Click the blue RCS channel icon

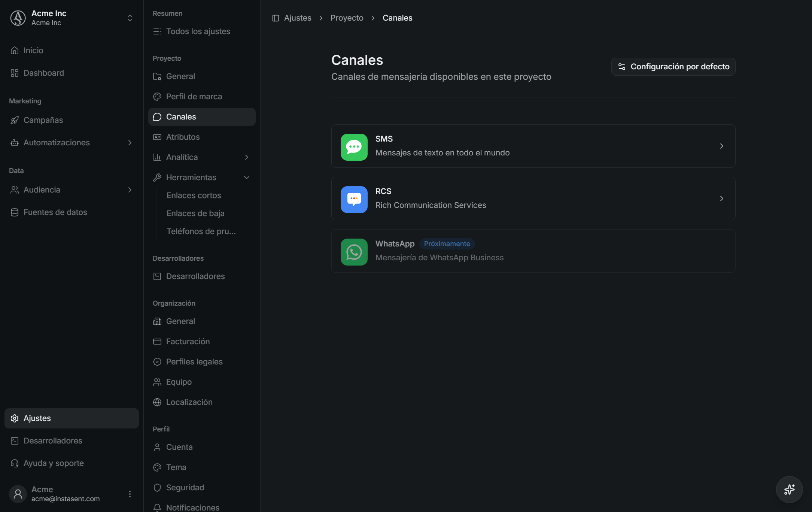click(x=354, y=199)
